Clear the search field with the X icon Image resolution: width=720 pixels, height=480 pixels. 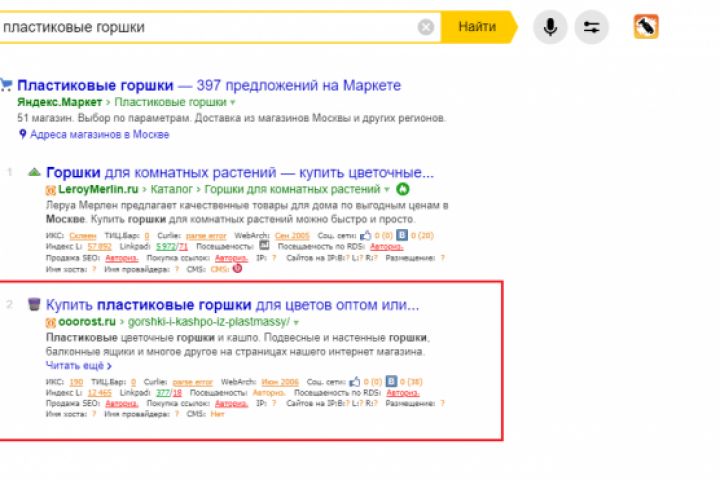point(426,27)
